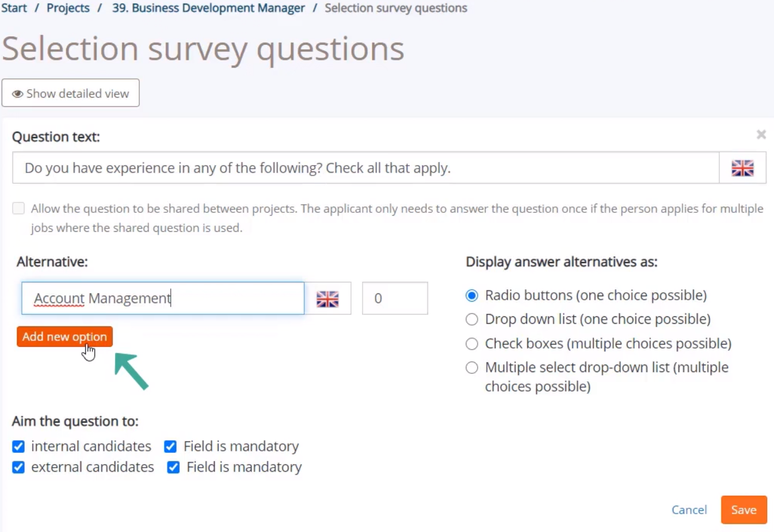774x532 pixels.
Task: Choose Multiple select drop-down list option
Action: tap(472, 368)
